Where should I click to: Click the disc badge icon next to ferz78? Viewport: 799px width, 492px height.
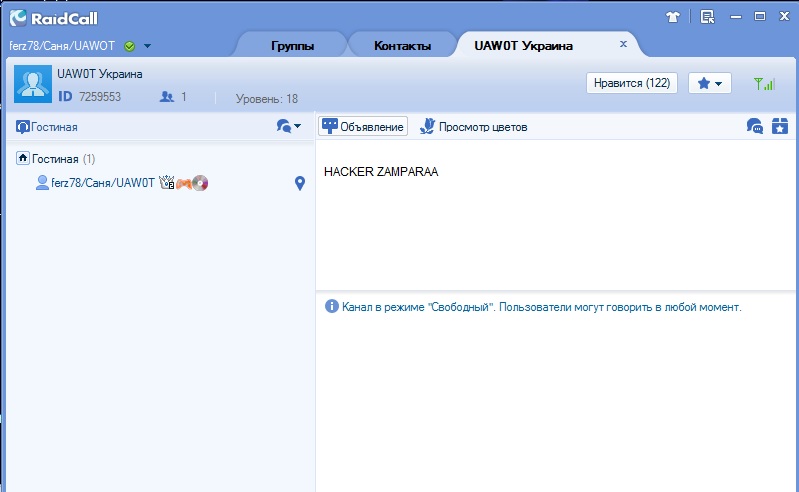[x=200, y=183]
